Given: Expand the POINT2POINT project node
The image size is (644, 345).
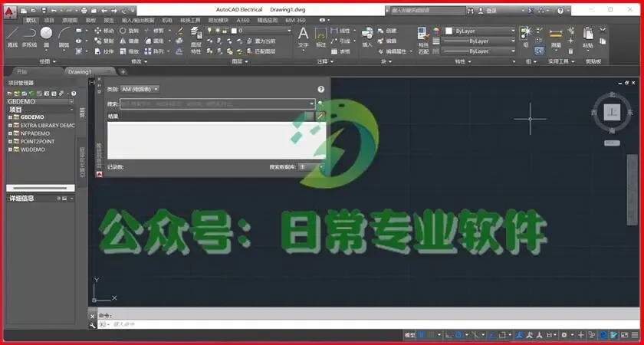Looking at the screenshot, I should pos(10,141).
